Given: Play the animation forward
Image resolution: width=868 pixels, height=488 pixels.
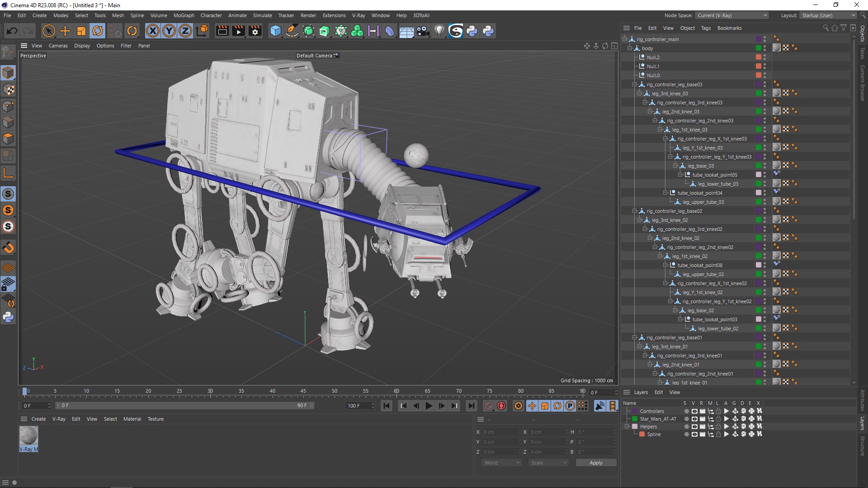Looking at the screenshot, I should [429, 406].
